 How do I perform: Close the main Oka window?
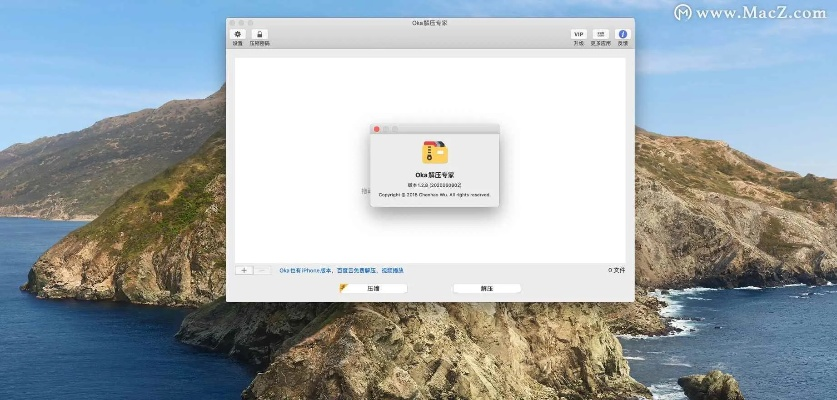231,22
